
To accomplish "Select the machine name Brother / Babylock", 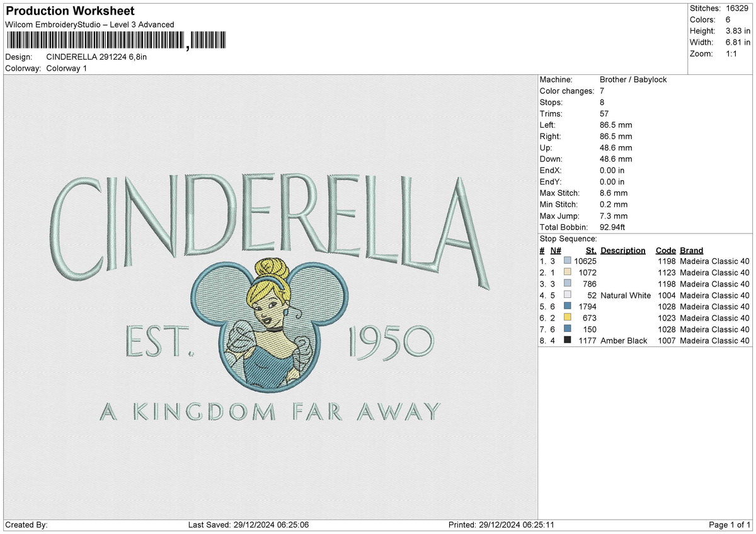I will 633,79.
